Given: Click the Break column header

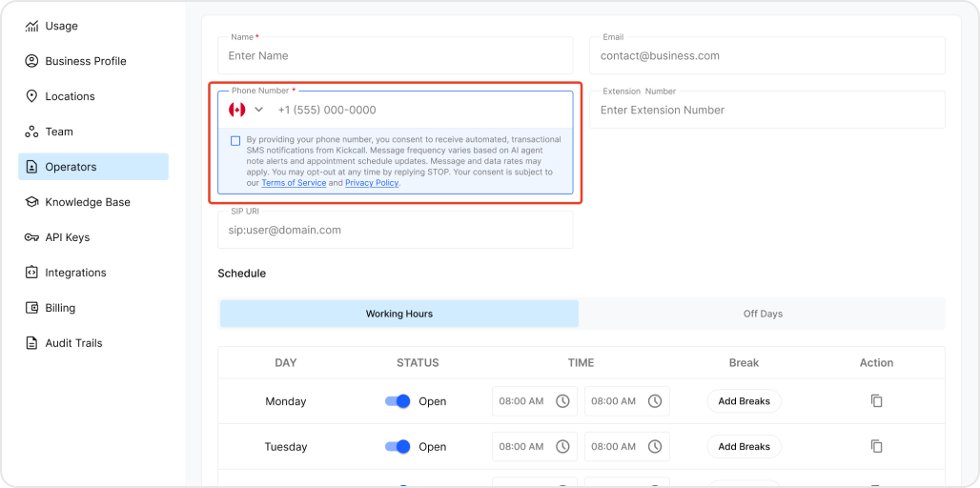Looking at the screenshot, I should tap(744, 362).
